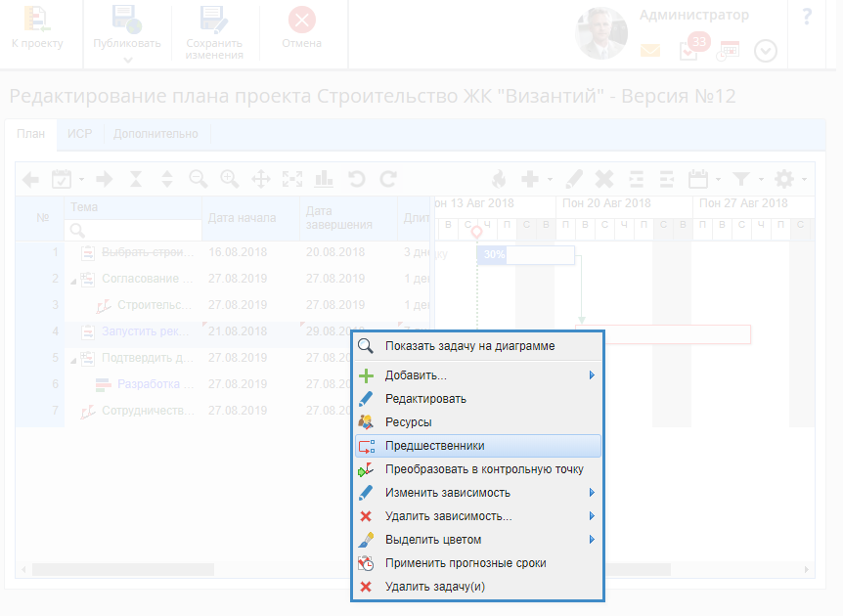Click the 'Тема' search input field
This screenshot has height=616, width=843.
click(x=133, y=231)
